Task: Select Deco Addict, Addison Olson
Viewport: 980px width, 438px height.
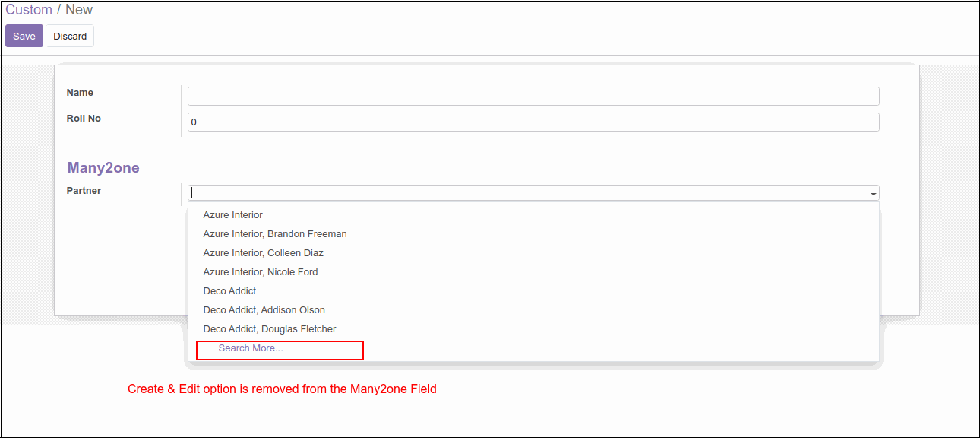Action: point(533,310)
